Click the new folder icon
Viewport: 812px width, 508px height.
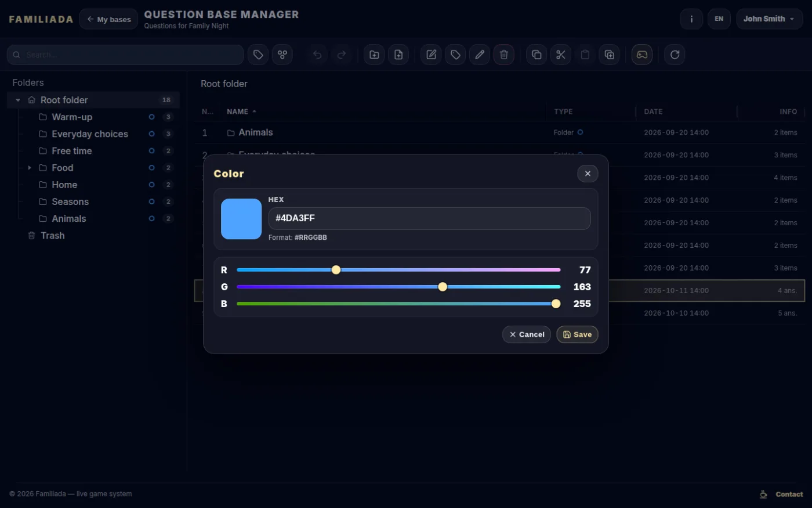tap(374, 55)
